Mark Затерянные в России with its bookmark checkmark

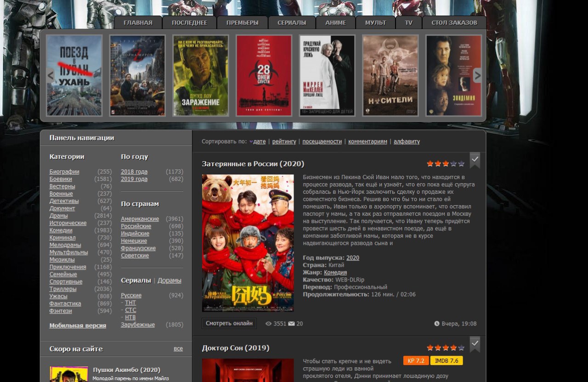[x=475, y=160]
